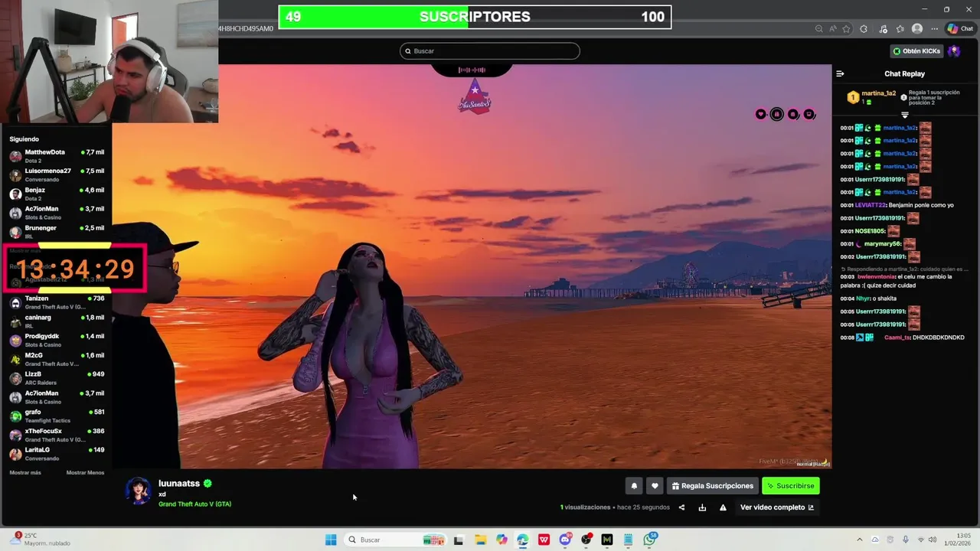The height and width of the screenshot is (551, 980).
Task: Click the notification bell for luunaatss
Action: pos(634,486)
